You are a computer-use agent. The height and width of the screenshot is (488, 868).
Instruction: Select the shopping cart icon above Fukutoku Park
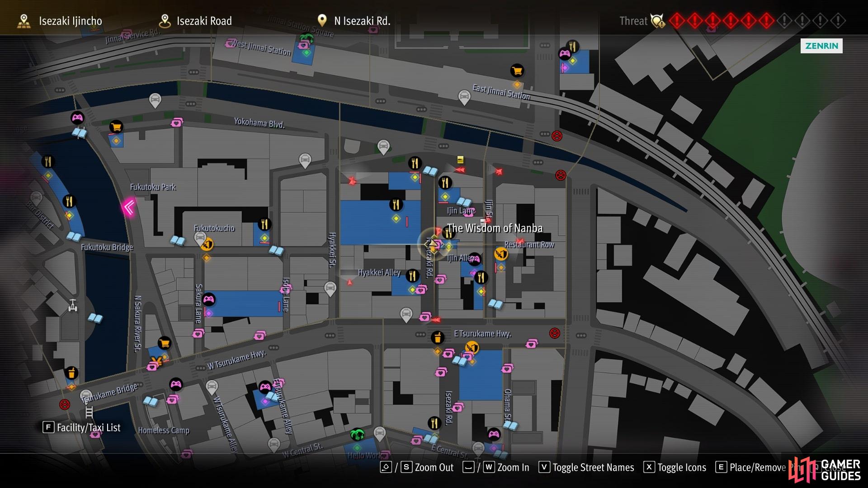pyautogui.click(x=116, y=127)
